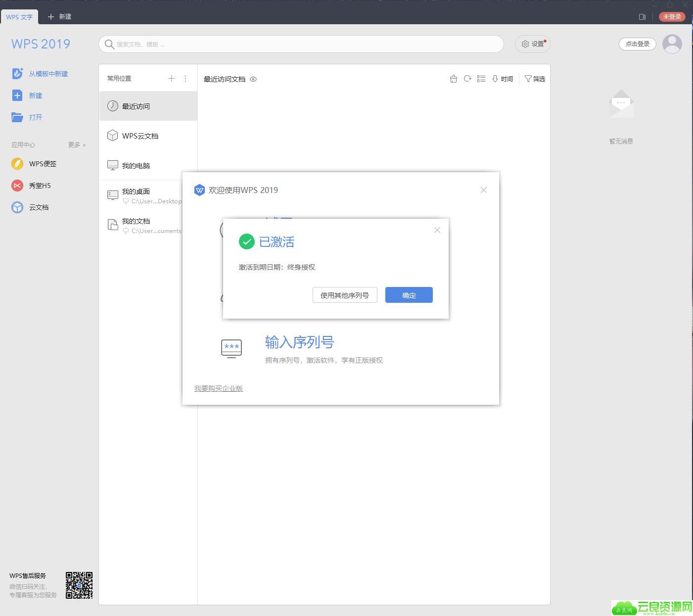Click the 从模板中新建 text label
The image size is (693, 616).
48,74
